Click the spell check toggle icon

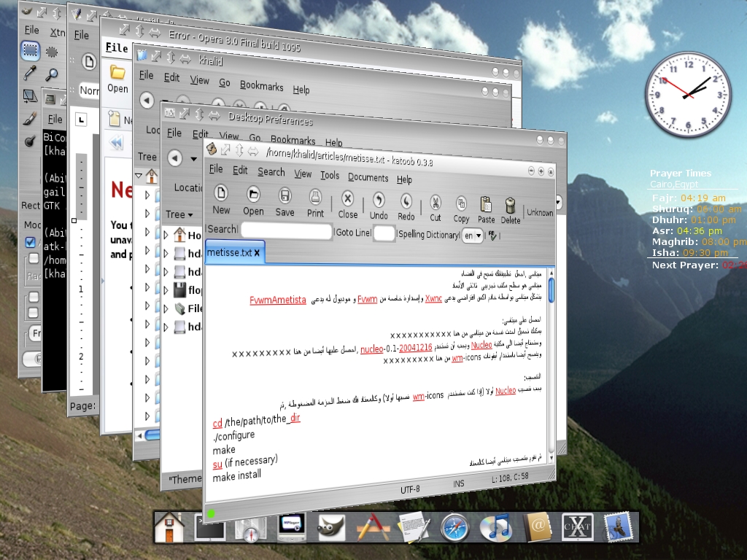tap(492, 236)
